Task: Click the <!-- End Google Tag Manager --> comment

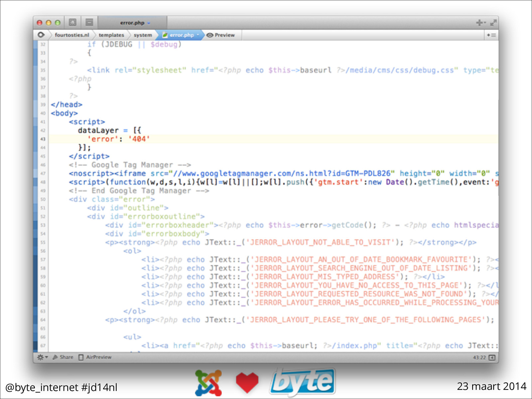Action: pyautogui.click(x=139, y=191)
